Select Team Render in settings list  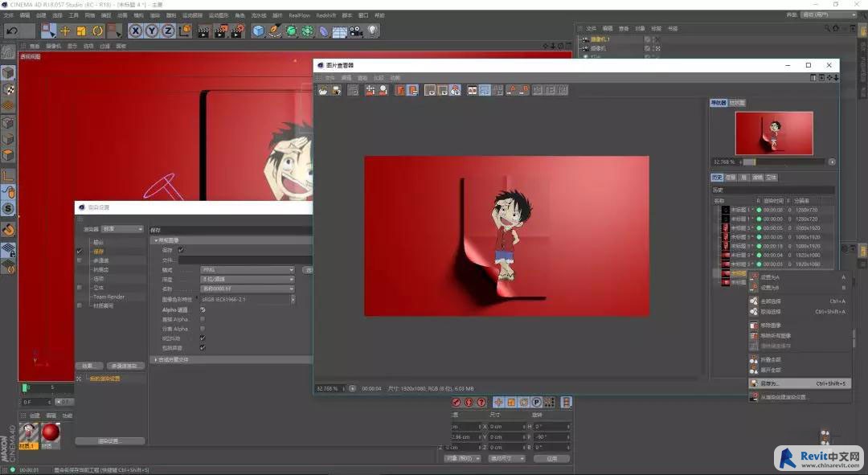(108, 297)
